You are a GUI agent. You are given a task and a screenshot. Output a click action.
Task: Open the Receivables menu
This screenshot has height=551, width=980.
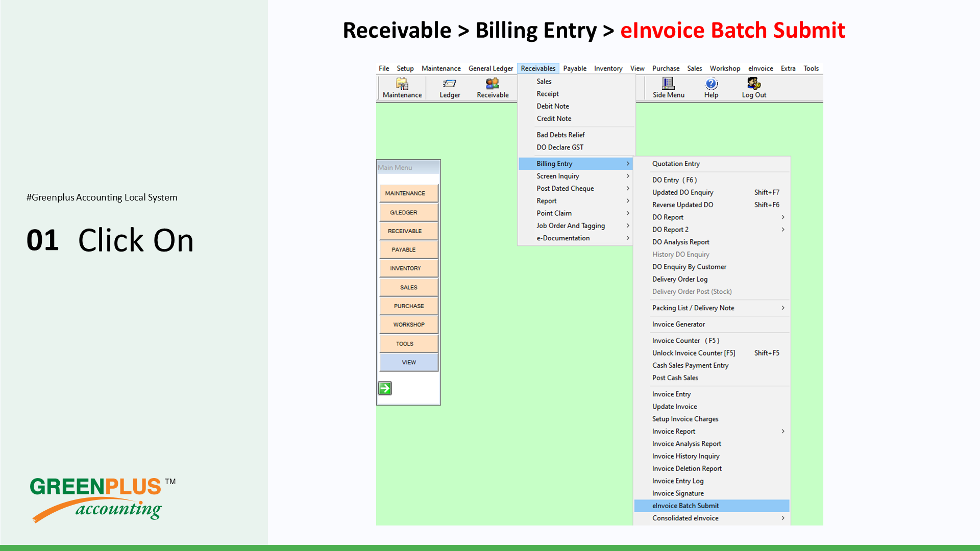click(538, 68)
